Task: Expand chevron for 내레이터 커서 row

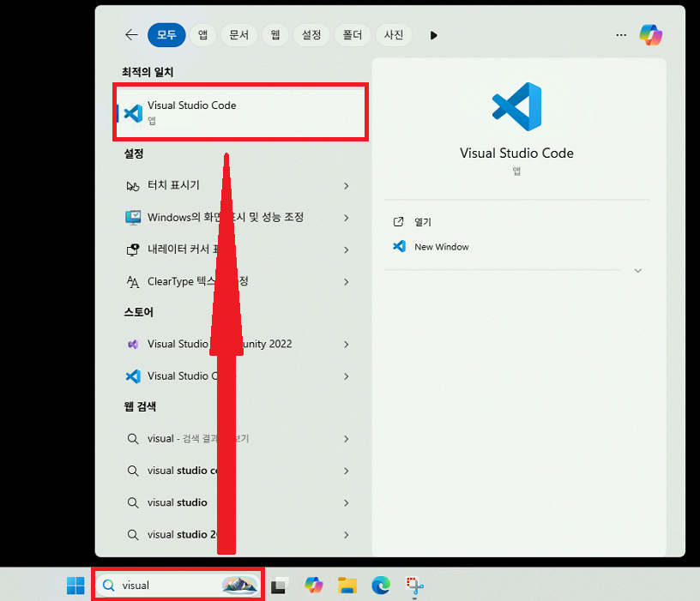Action: click(x=346, y=249)
